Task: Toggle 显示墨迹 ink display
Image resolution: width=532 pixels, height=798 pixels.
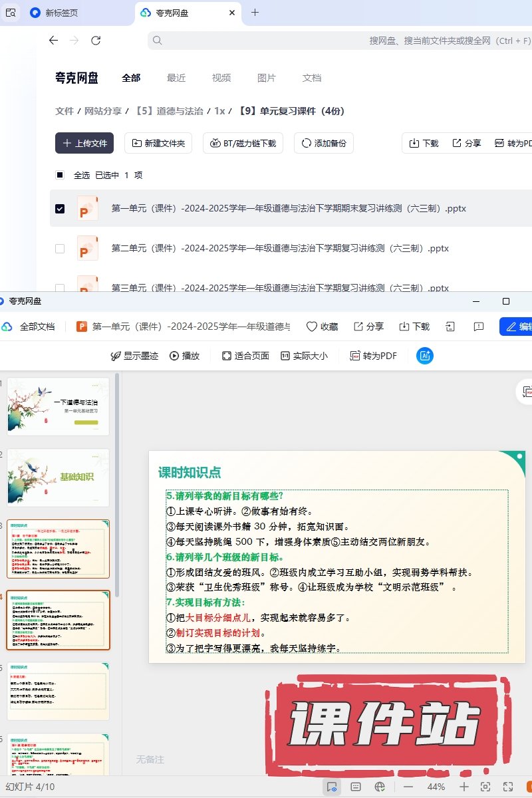Action: coord(134,356)
